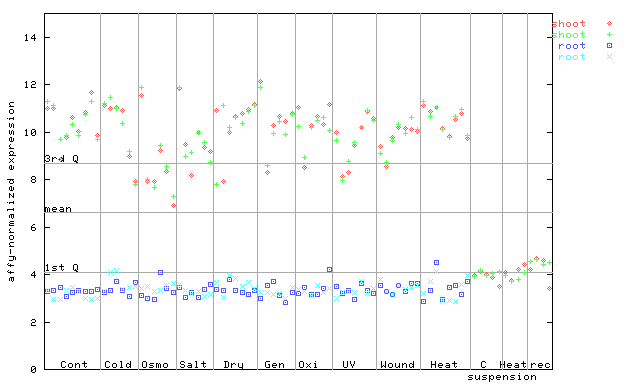Select the red 'shoot' legend label
The image size is (640, 384).
pos(569,24)
